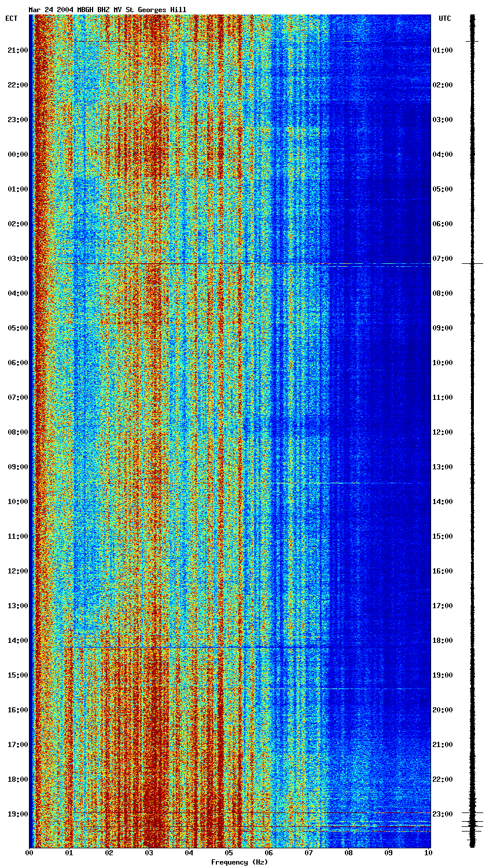Select the 12:00 tick on the ECT axis
The height and width of the screenshot is (868, 493).
coord(17,571)
